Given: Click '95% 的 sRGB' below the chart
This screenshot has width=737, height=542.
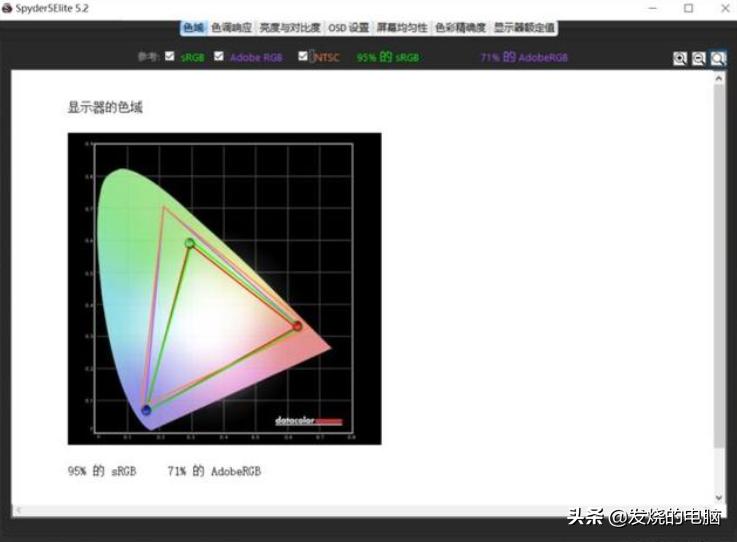Looking at the screenshot, I should (x=102, y=471).
